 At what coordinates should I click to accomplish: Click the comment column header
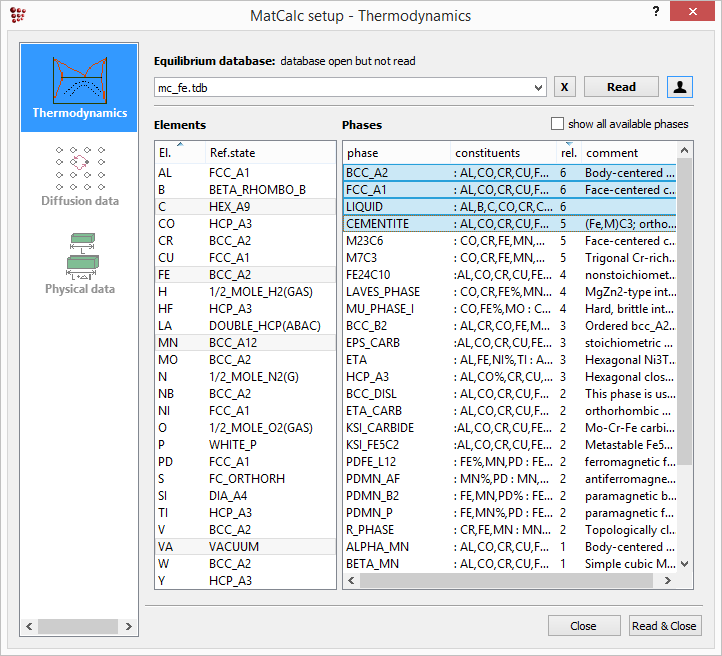pos(628,153)
